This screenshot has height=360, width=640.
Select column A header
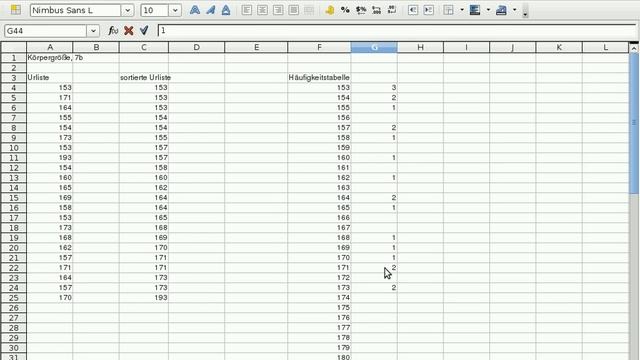pos(50,47)
